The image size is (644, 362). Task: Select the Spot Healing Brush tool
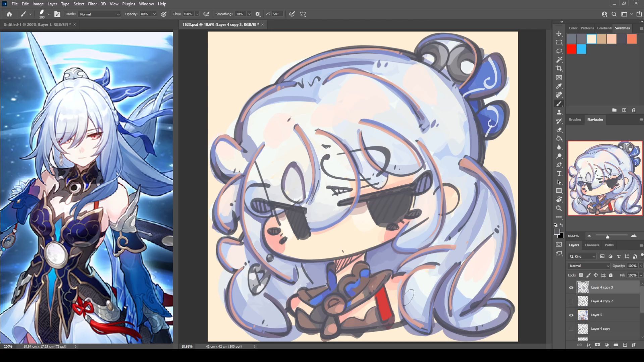[559, 95]
